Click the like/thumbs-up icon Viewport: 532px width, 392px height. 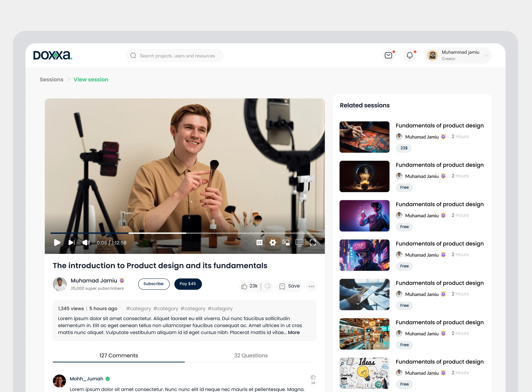point(244,286)
